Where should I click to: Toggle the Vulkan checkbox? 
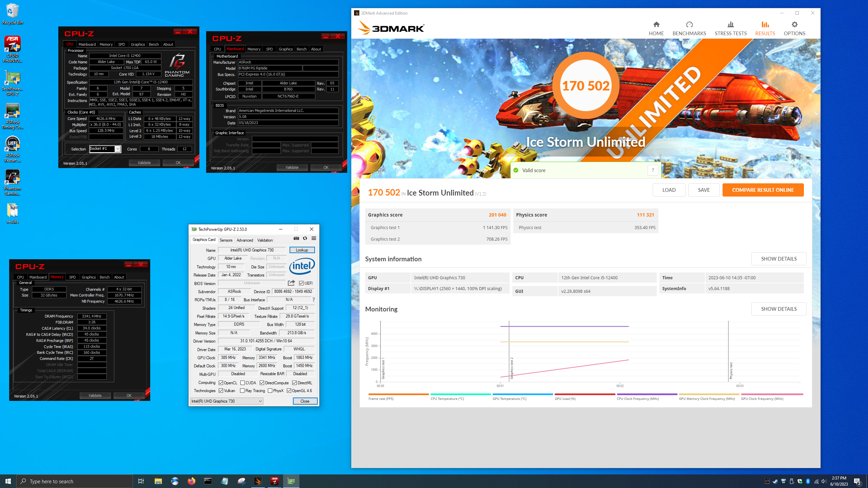tap(221, 390)
